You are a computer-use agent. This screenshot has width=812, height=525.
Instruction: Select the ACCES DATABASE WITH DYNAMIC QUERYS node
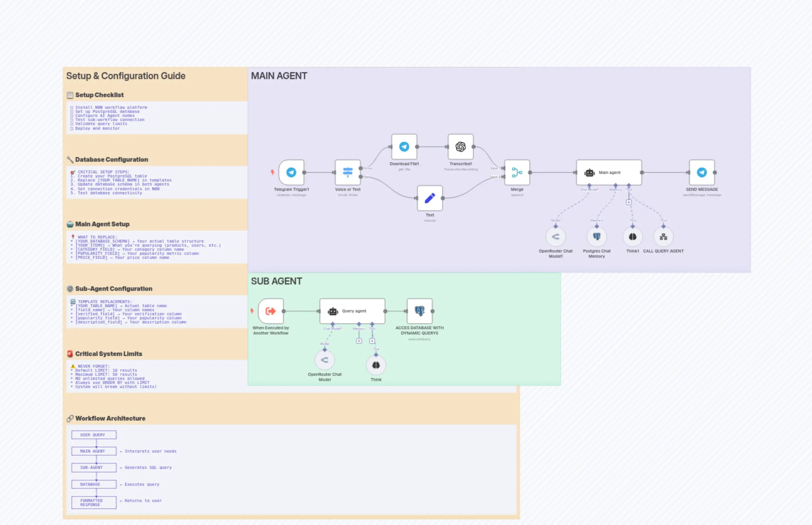click(x=419, y=311)
